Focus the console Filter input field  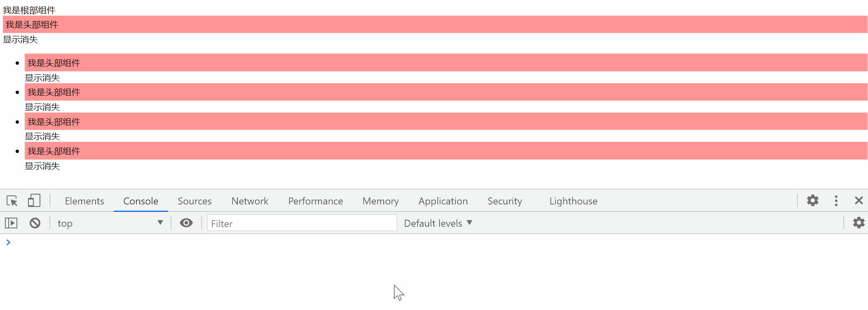[x=302, y=223]
